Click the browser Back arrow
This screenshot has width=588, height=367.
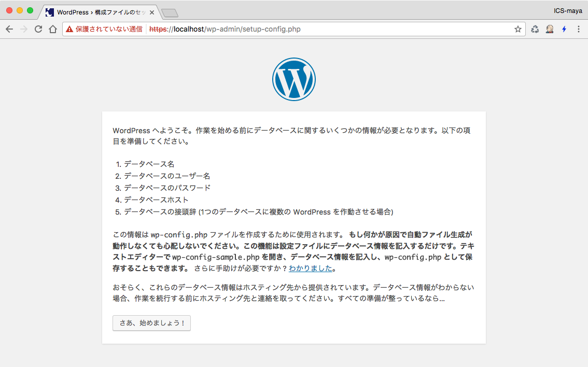click(x=9, y=29)
